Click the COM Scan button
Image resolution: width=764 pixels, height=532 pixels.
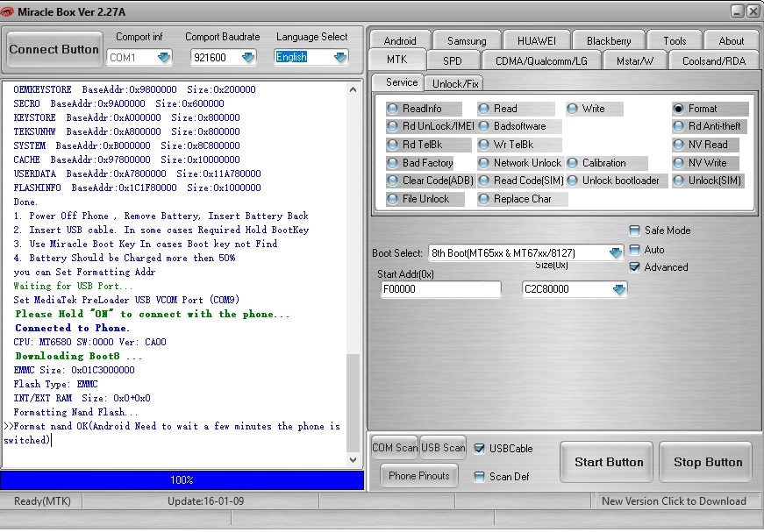coord(394,447)
